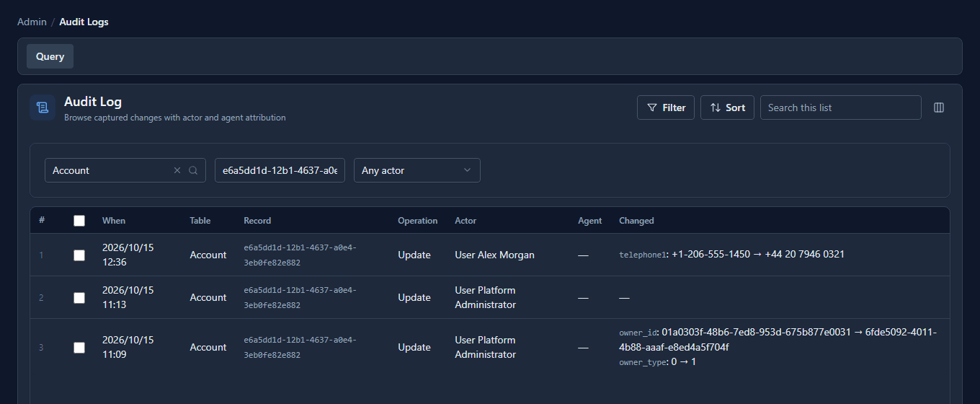
Task: Click User Platform Administrator in the 11:09 row
Action: click(486, 347)
